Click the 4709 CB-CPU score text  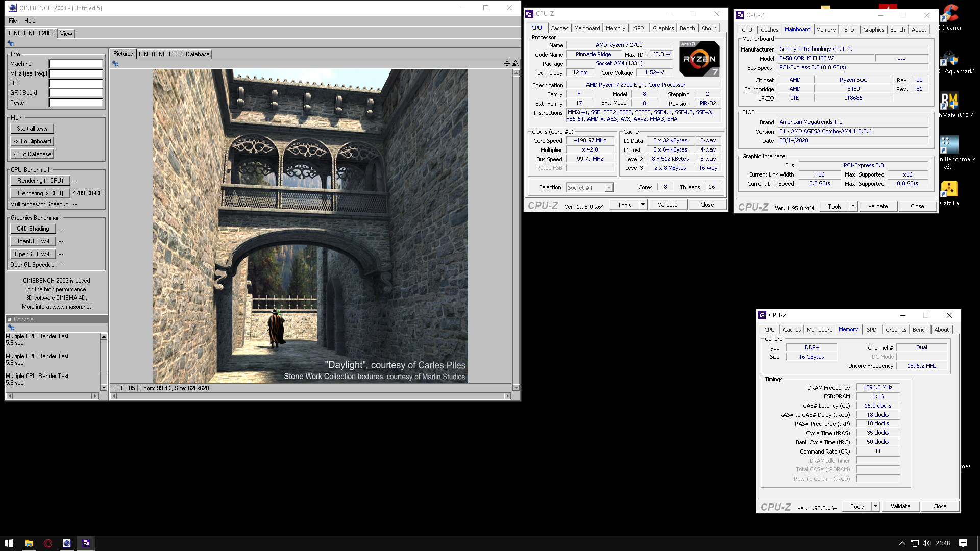pyautogui.click(x=88, y=193)
